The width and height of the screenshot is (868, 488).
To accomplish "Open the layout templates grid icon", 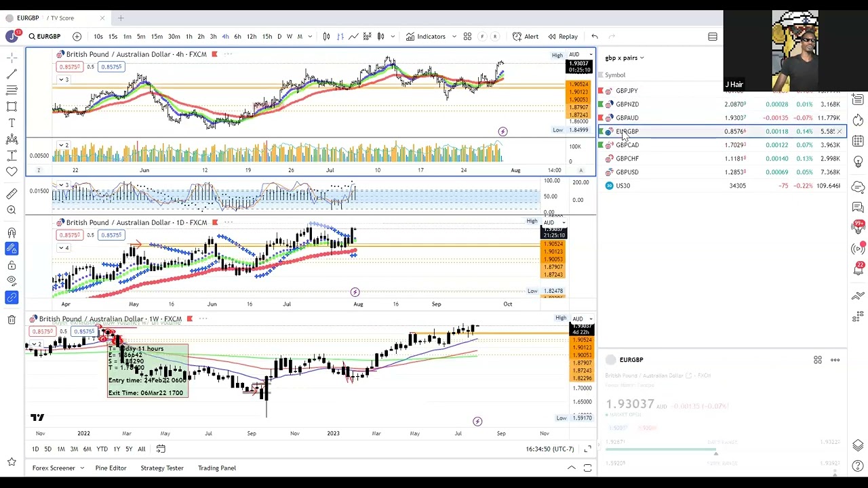I will [x=467, y=37].
